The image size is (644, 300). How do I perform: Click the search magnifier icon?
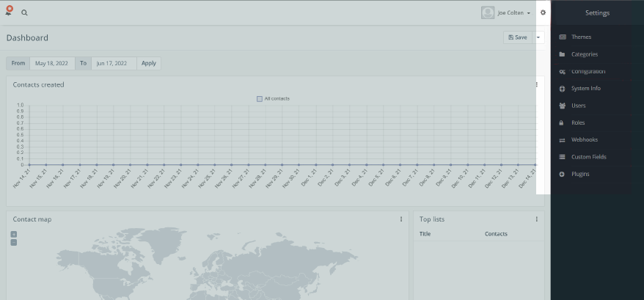[24, 12]
